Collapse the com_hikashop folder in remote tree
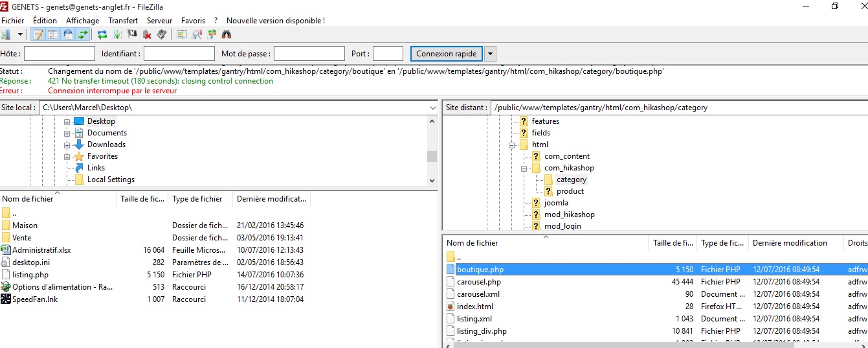Image resolution: width=868 pixels, height=348 pixels. click(x=524, y=168)
